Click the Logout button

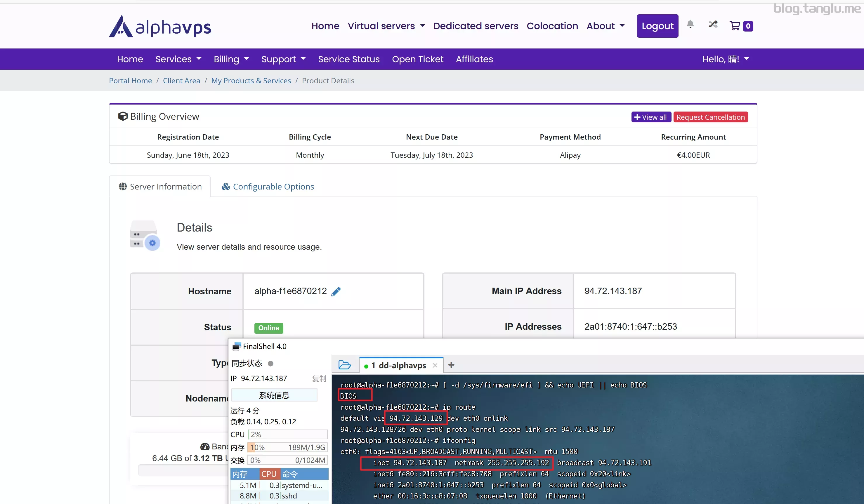coord(657,26)
